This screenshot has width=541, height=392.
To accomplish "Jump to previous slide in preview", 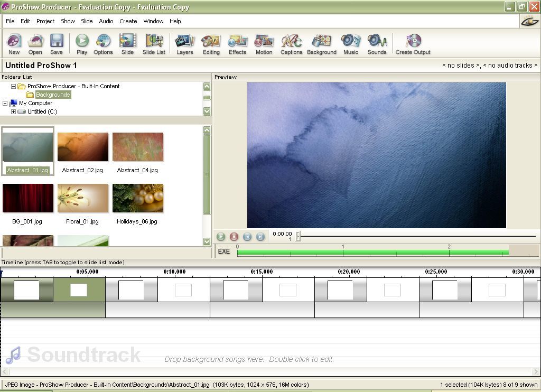I will tap(247, 236).
